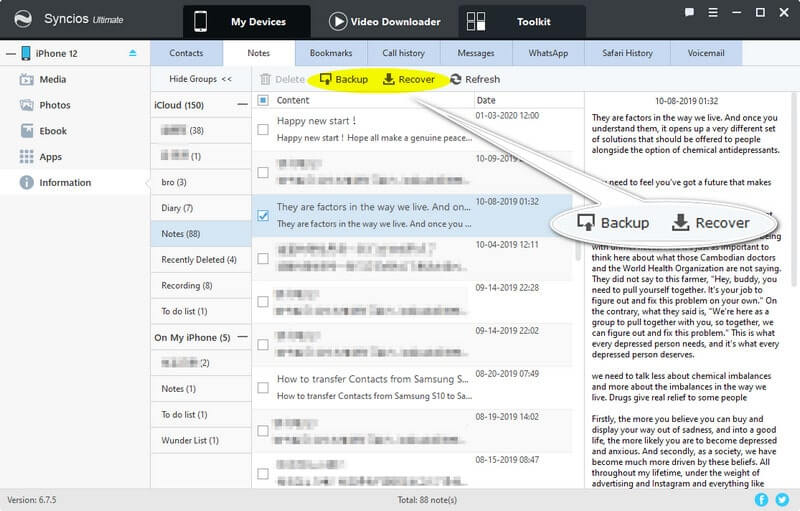Collapse the iPhone 12 device tree
Image resolution: width=800 pixels, height=511 pixels.
click(x=11, y=54)
